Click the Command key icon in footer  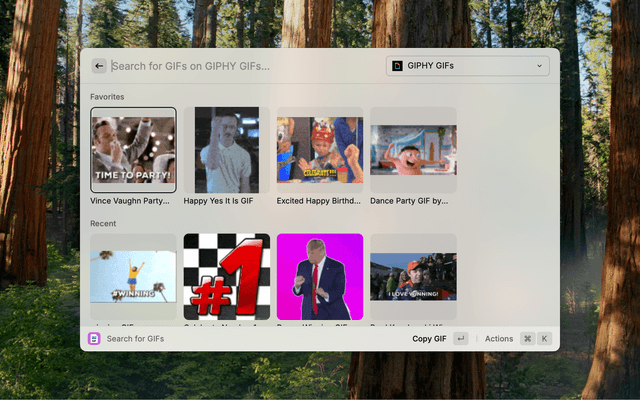[527, 338]
